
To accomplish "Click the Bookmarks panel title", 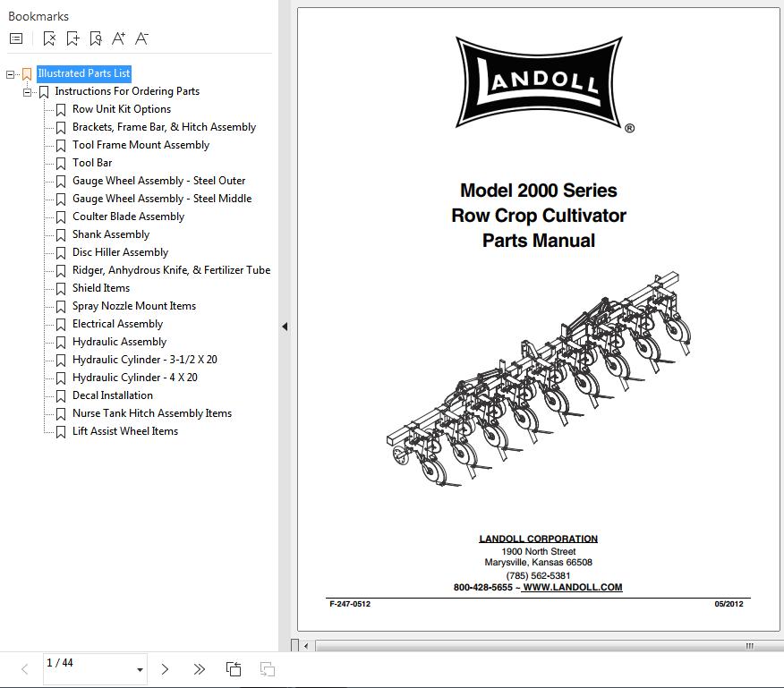I will [x=38, y=16].
